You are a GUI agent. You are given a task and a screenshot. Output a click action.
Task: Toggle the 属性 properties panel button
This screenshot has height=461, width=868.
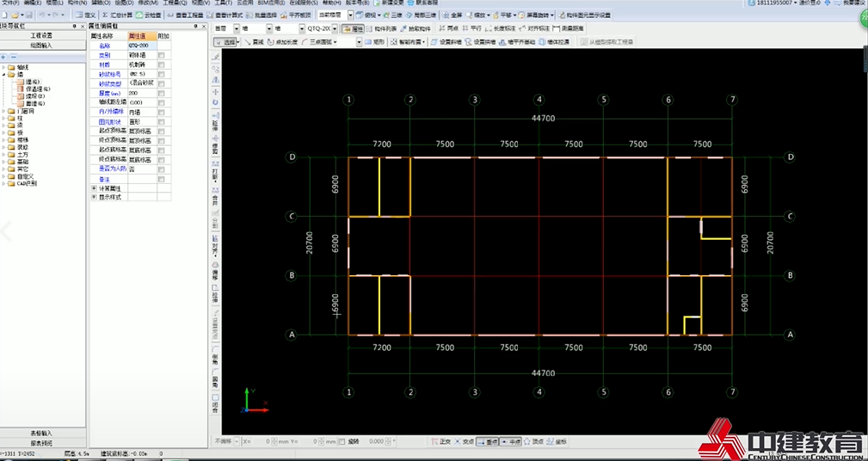(354, 28)
